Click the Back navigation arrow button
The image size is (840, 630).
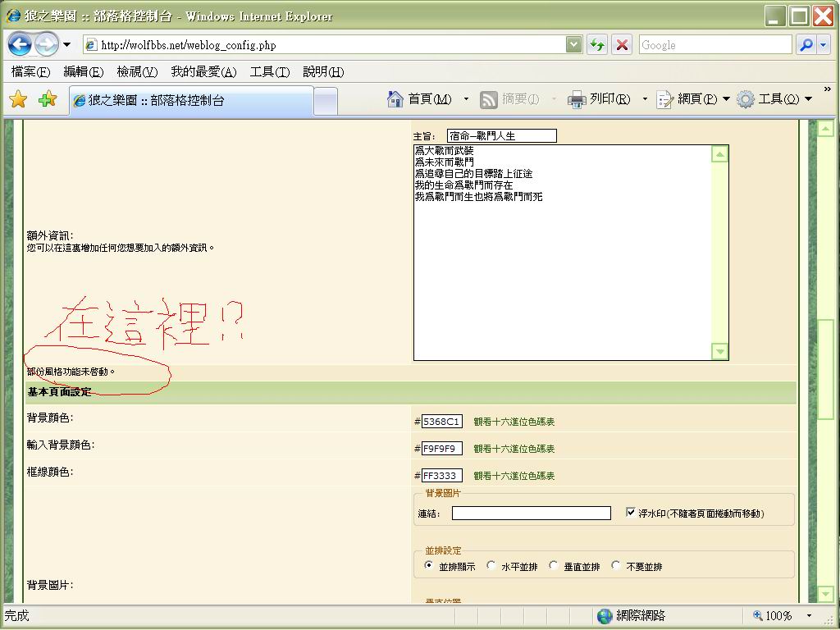tap(20, 44)
